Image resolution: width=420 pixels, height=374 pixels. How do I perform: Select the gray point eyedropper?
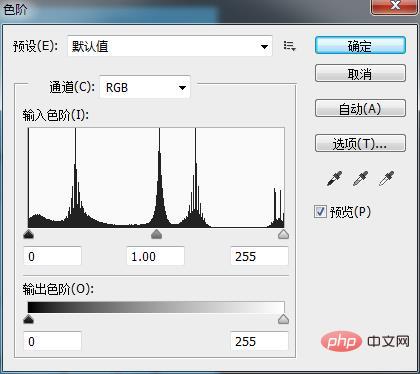[360, 179]
